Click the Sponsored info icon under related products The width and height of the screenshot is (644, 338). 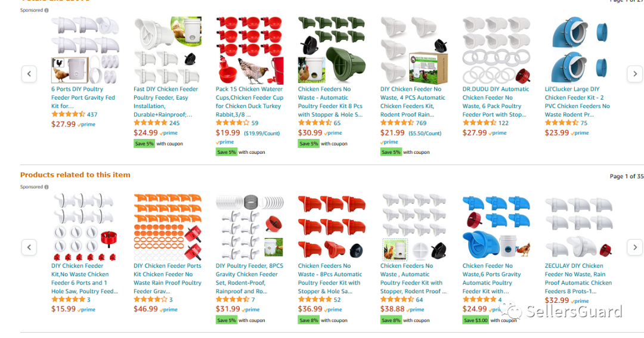(x=47, y=187)
